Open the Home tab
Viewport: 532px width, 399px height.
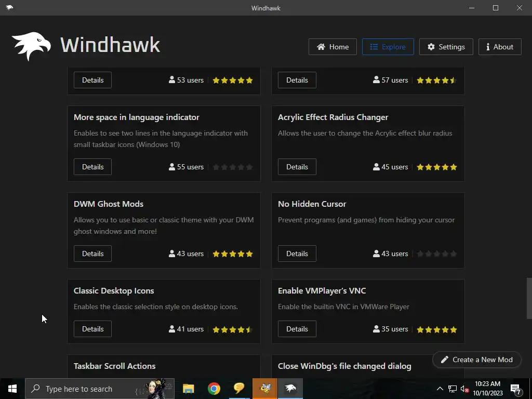[332, 47]
